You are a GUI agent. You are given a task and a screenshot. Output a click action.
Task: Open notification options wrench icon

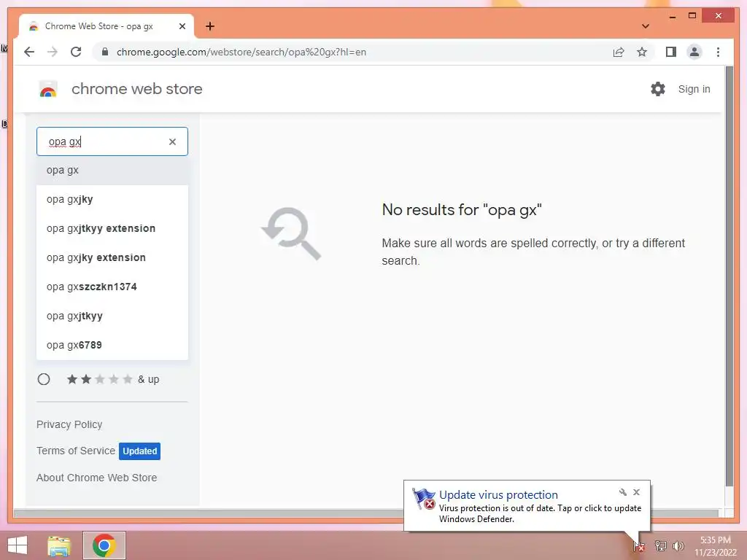(x=623, y=492)
